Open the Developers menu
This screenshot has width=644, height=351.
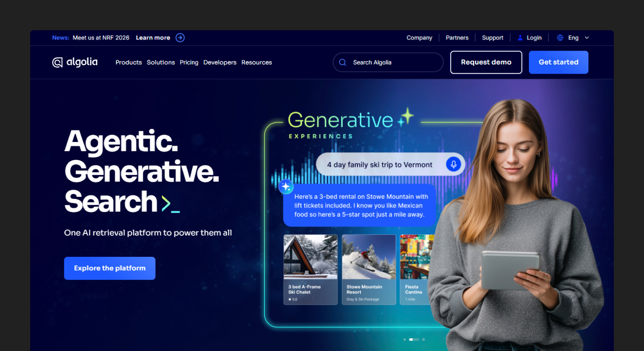[220, 62]
